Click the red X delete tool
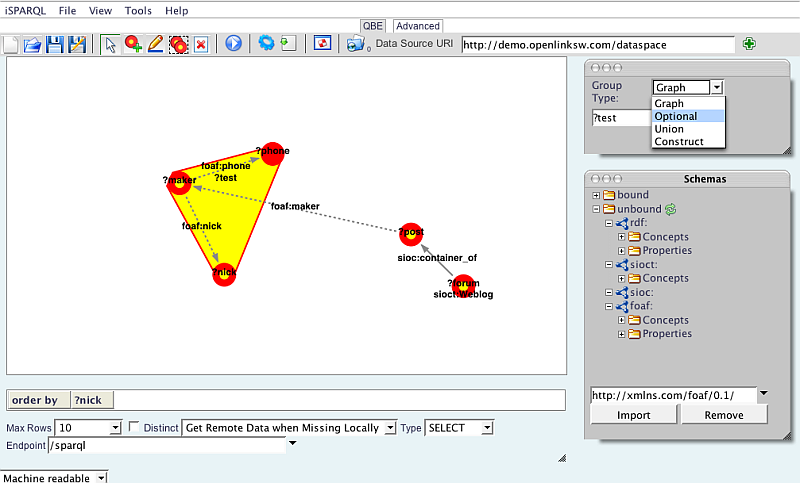This screenshot has width=800, height=483. coord(202,45)
